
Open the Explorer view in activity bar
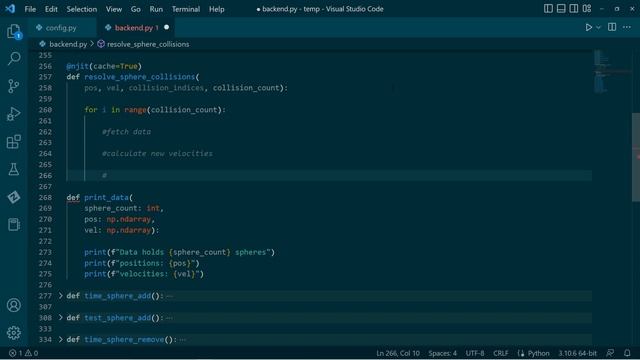(x=14, y=31)
